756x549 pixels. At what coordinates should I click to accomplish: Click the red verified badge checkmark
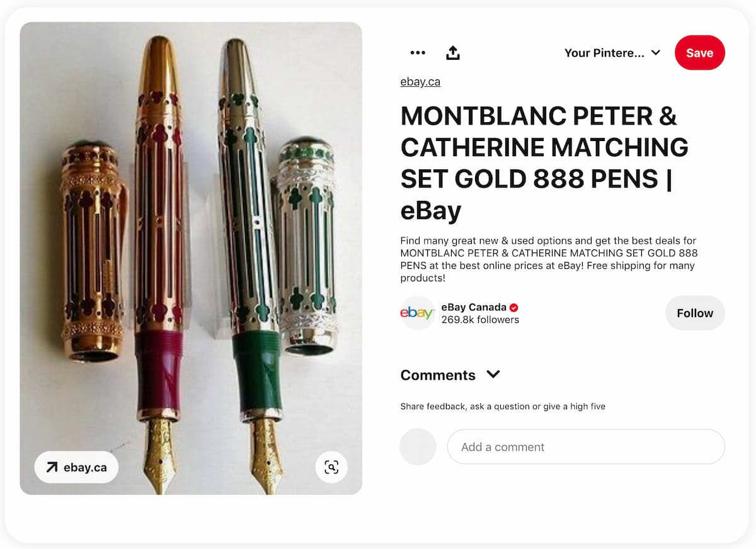tap(514, 308)
